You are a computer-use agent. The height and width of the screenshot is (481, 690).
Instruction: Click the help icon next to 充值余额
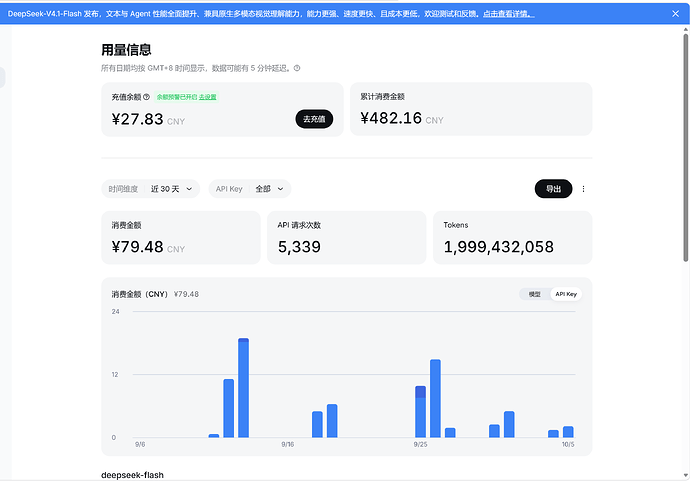pos(147,97)
